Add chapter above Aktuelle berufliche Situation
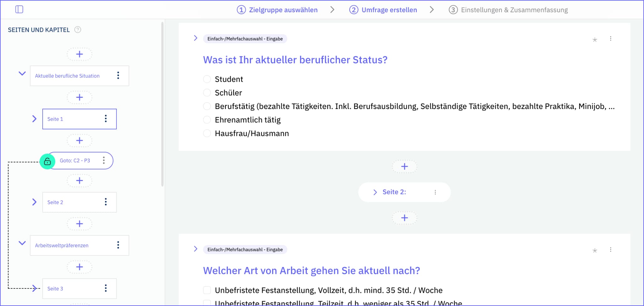This screenshot has width=644, height=306. [x=79, y=54]
